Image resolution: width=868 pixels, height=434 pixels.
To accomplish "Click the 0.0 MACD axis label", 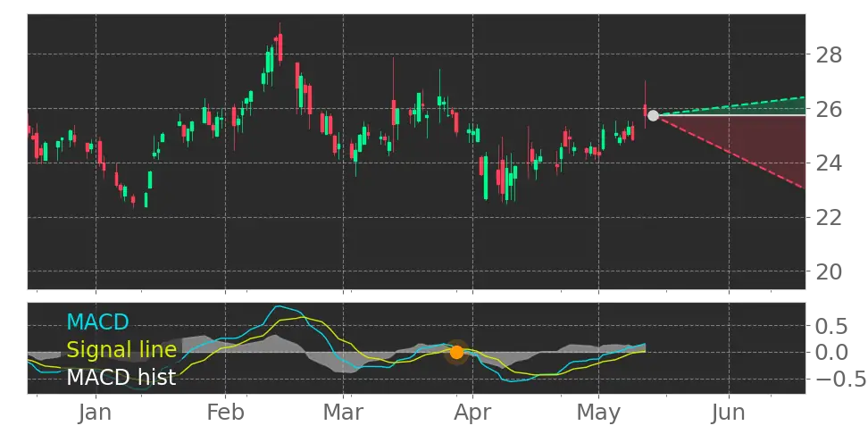I will tap(830, 352).
